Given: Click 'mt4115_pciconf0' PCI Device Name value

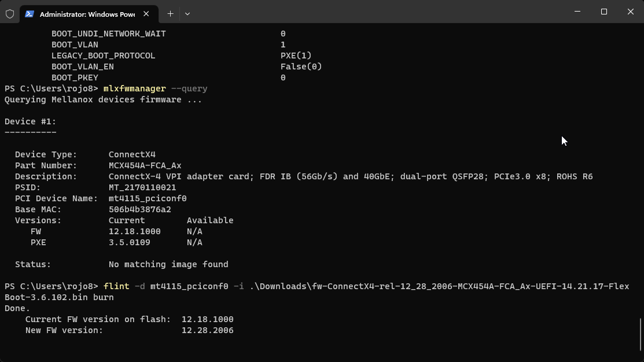Looking at the screenshot, I should coord(148,199).
